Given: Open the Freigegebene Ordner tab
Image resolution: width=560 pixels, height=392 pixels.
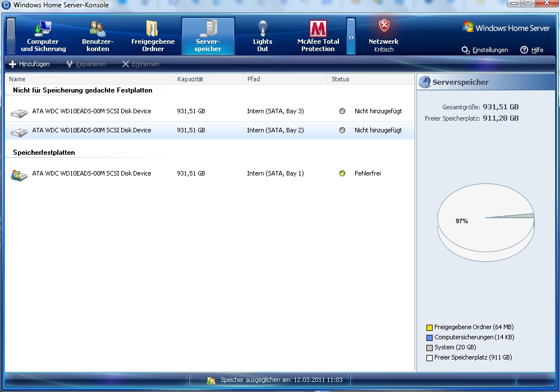Looking at the screenshot, I should 153,36.
